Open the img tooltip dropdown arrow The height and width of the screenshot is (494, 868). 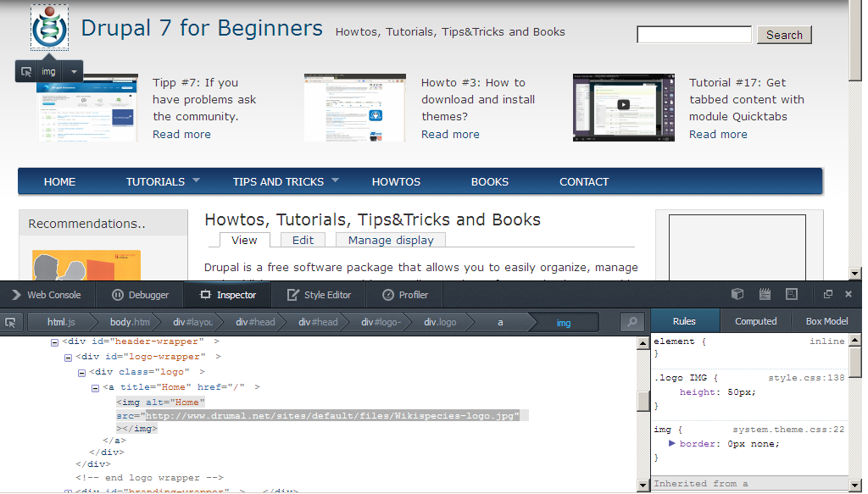pyautogui.click(x=73, y=71)
